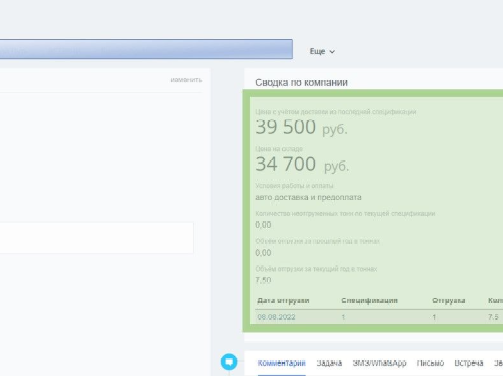Click the "Спецификация" column header

[x=369, y=301]
